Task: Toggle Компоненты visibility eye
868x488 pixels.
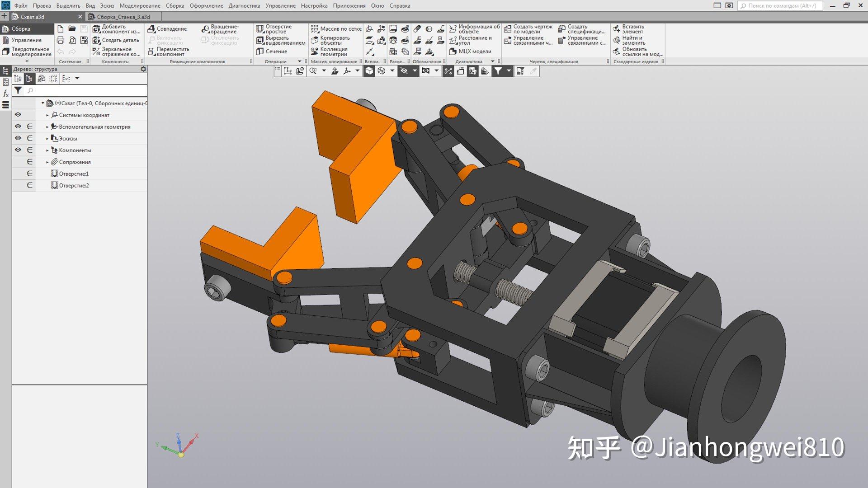Action: coord(18,150)
